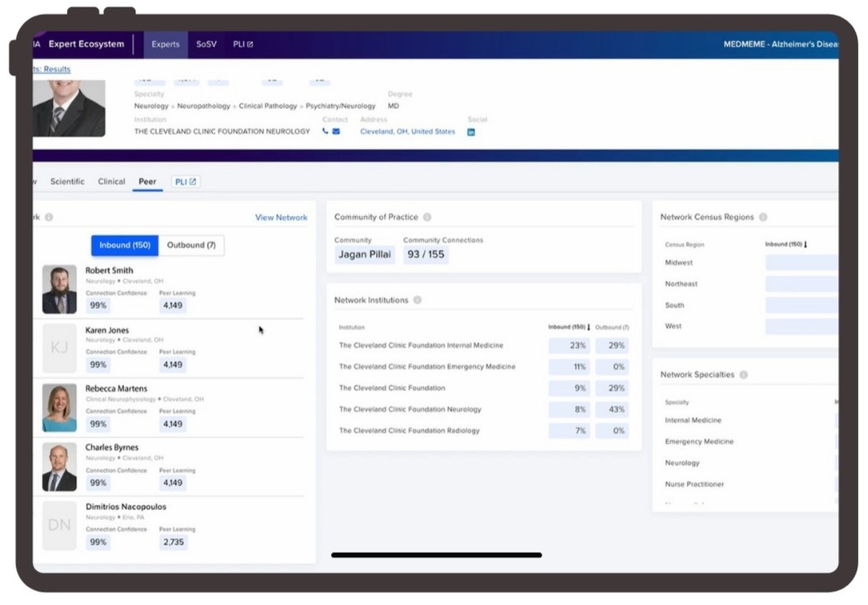The image size is (868, 605).
Task: Click info icon beside Network Specialties
Action: pos(743,375)
